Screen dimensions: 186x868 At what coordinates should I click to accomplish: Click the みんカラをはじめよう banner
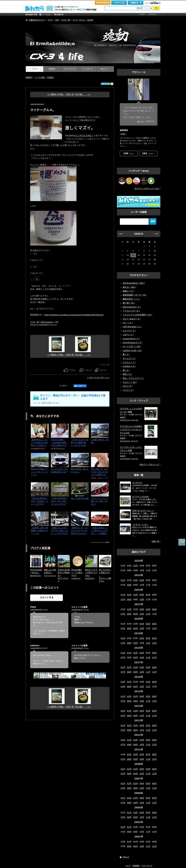click(138, 202)
